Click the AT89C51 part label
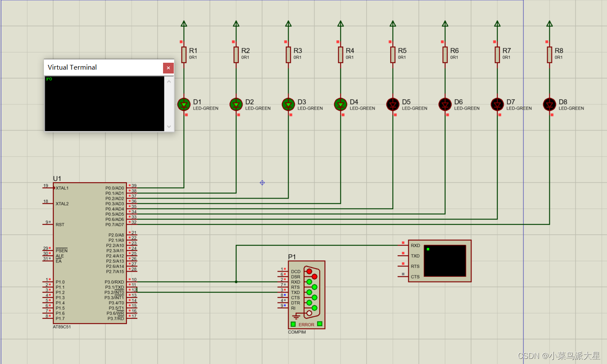607x364 pixels. [x=62, y=327]
